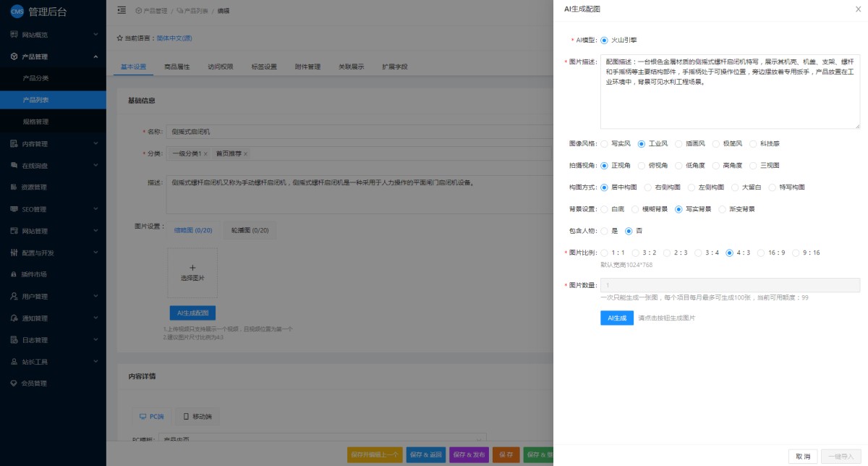
Task: Close the AI生成配图 dialog with X
Action: click(858, 9)
